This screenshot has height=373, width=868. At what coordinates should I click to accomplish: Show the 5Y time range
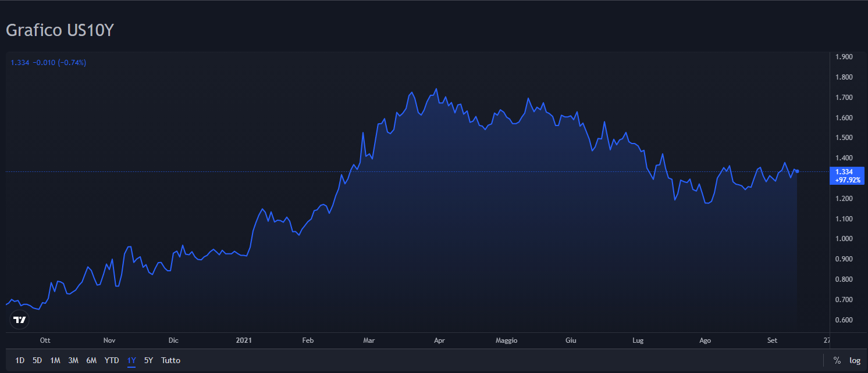point(148,360)
